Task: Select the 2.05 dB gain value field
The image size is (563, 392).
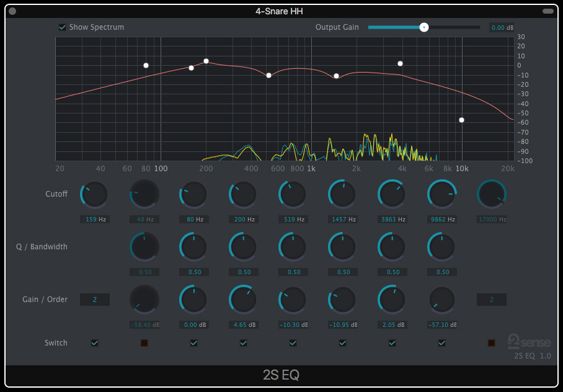Action: (x=392, y=325)
